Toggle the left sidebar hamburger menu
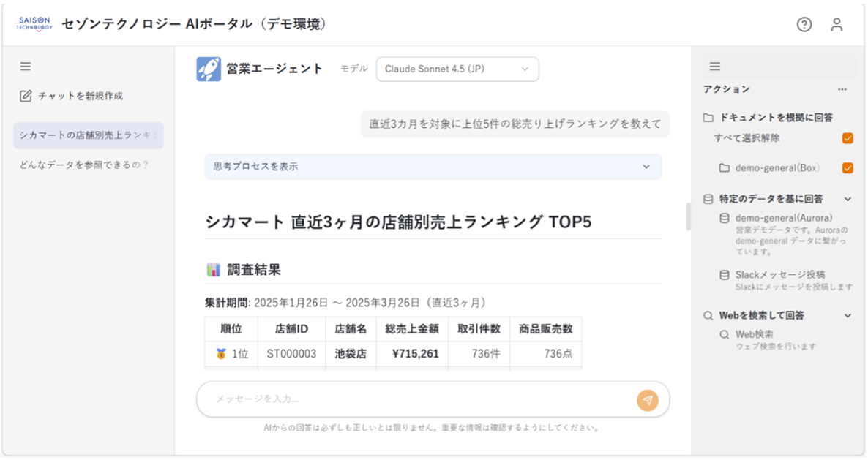 pyautogui.click(x=26, y=67)
